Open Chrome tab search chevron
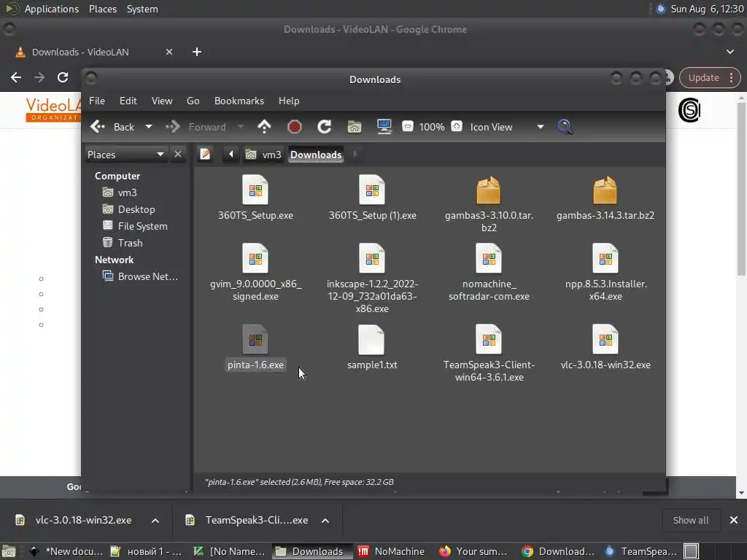The height and width of the screenshot is (560, 747). pyautogui.click(x=730, y=52)
